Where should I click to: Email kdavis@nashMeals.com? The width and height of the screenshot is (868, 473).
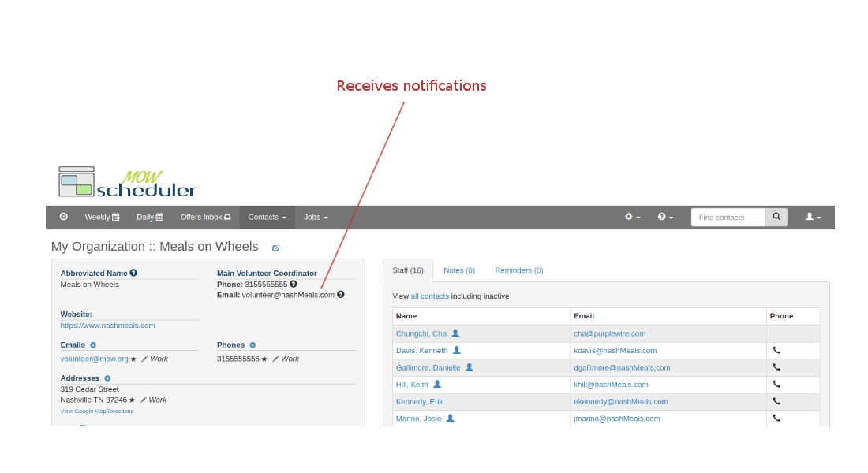point(615,351)
